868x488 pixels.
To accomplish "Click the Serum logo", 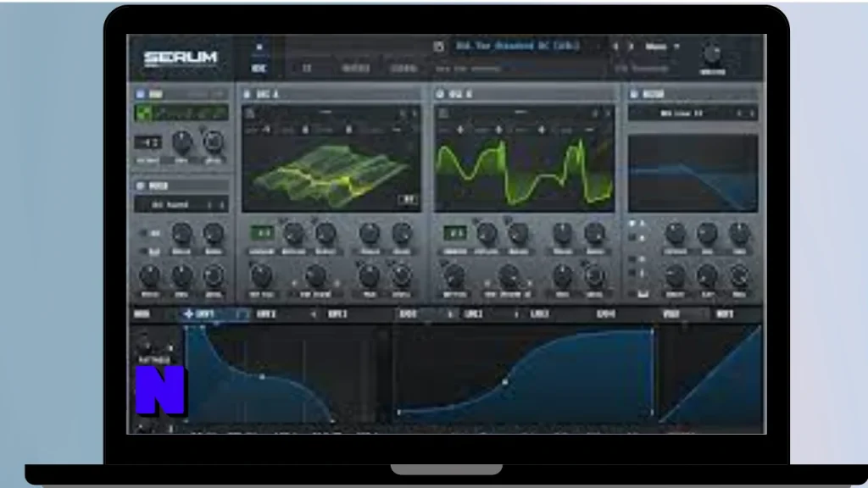I will coord(181,58).
